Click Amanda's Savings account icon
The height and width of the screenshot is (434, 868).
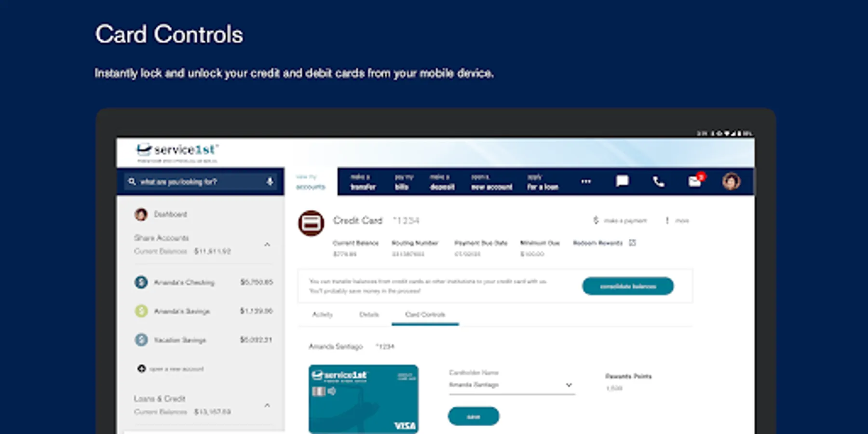click(141, 311)
